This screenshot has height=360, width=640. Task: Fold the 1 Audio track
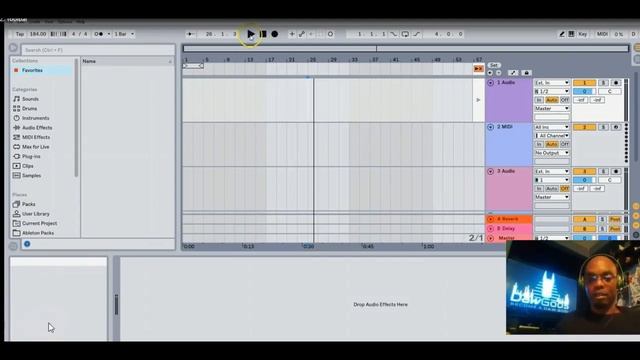point(491,82)
